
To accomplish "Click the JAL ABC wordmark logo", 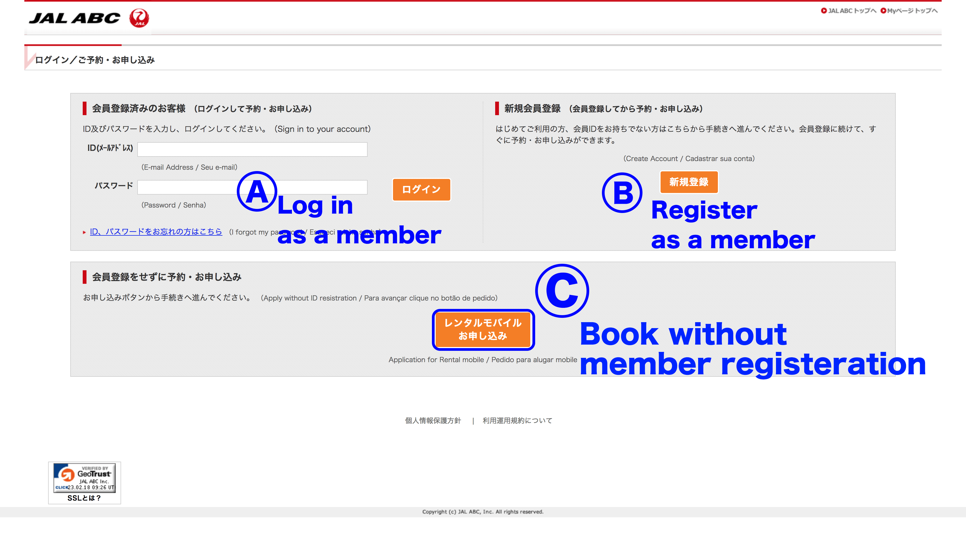I will coord(75,18).
